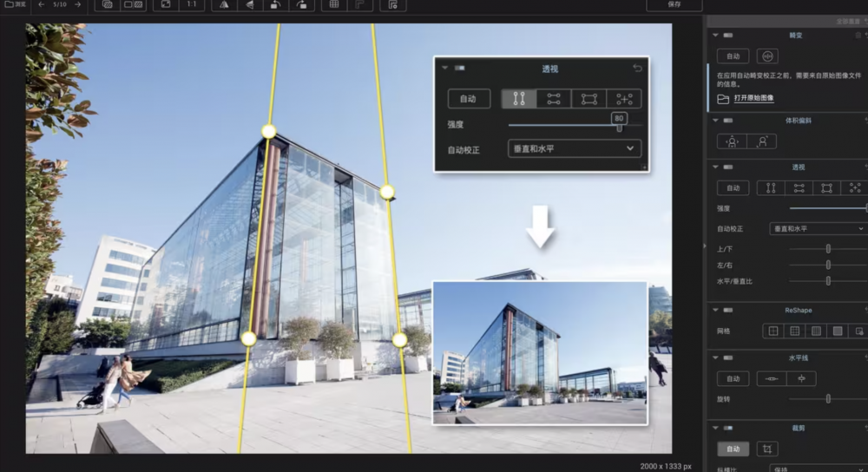
Task: Toggle the 裁剪 on/off switch
Action: [x=728, y=428]
